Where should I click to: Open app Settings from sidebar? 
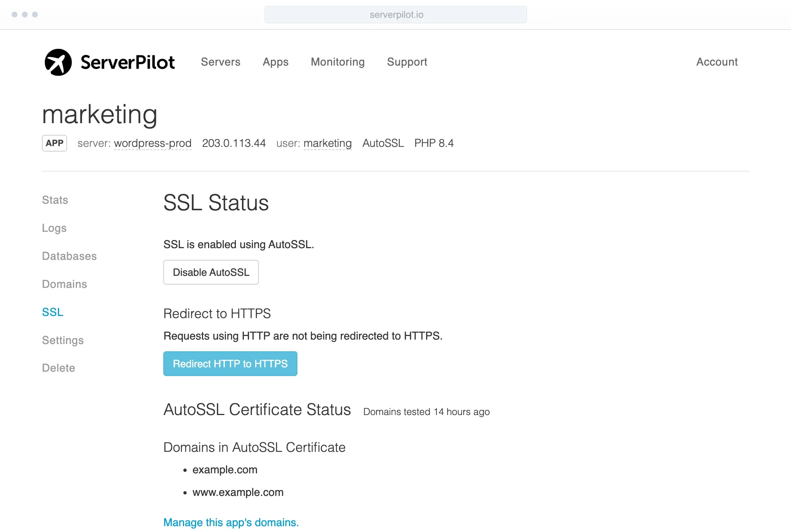(x=63, y=340)
